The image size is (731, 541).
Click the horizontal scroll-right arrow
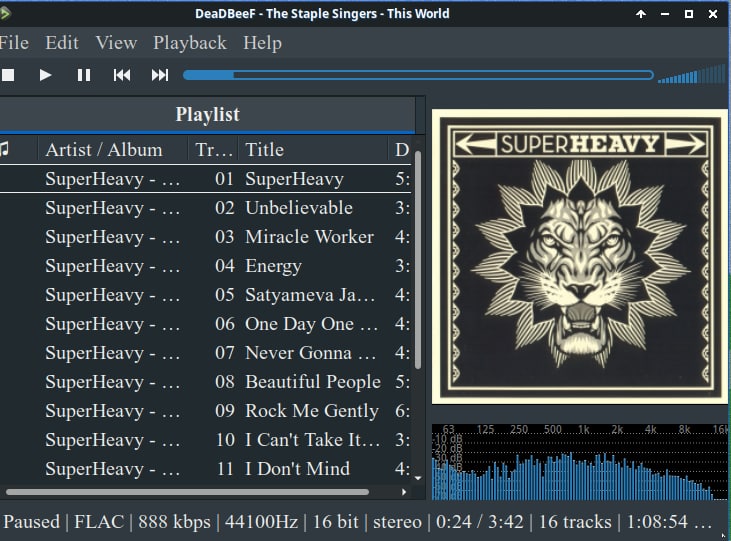coord(404,492)
